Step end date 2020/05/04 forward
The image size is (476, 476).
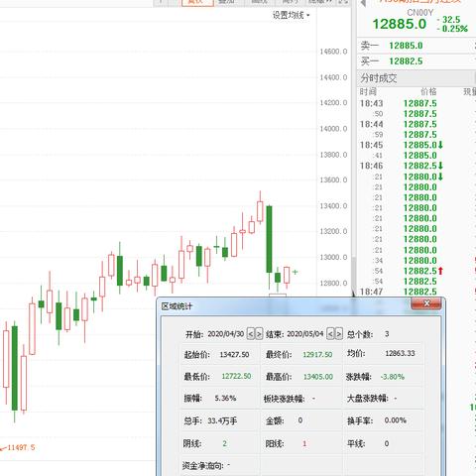[339, 334]
